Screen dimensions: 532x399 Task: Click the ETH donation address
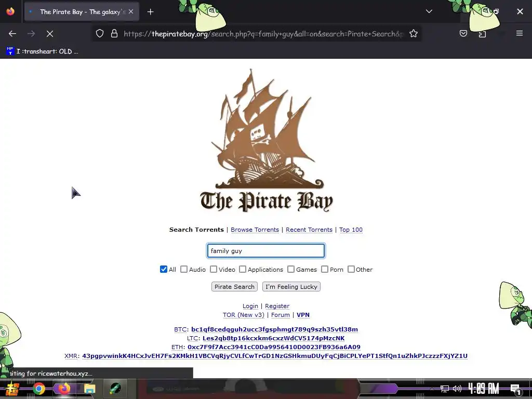274,347
